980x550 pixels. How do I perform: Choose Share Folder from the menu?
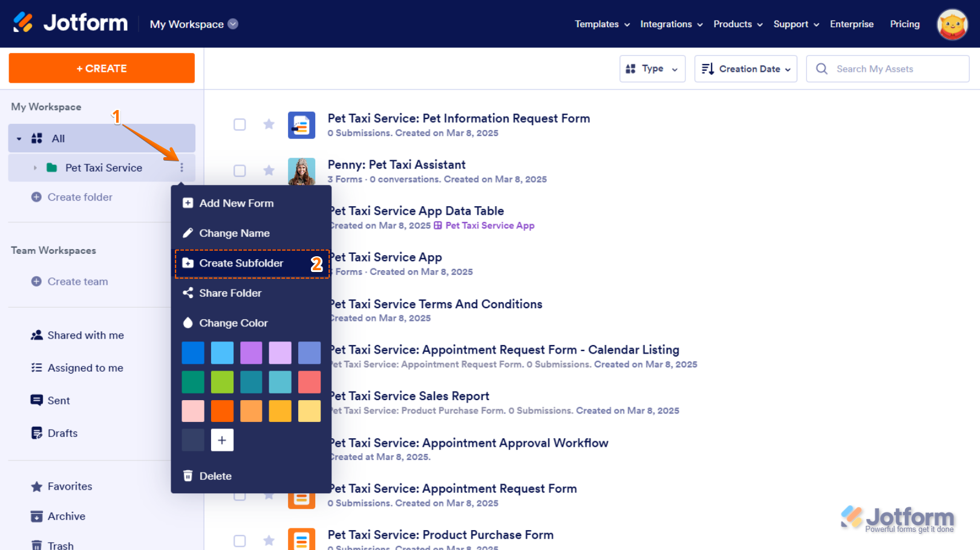pos(251,293)
